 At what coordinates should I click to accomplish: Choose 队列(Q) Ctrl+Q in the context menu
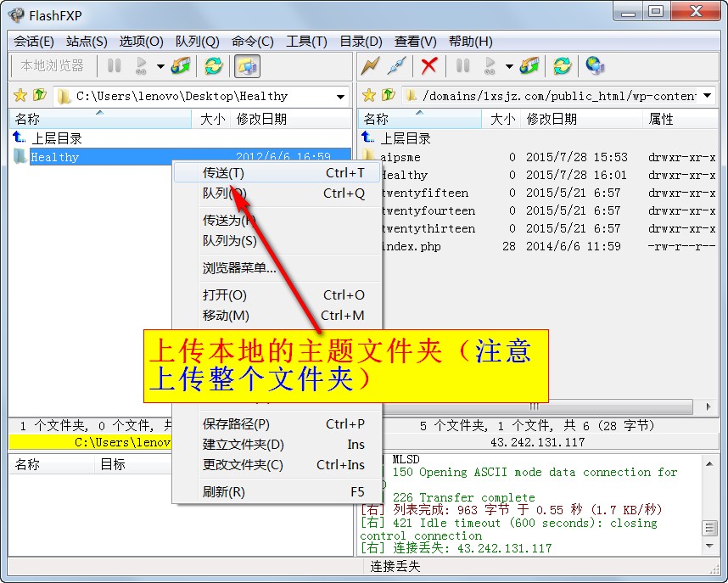coord(277,193)
